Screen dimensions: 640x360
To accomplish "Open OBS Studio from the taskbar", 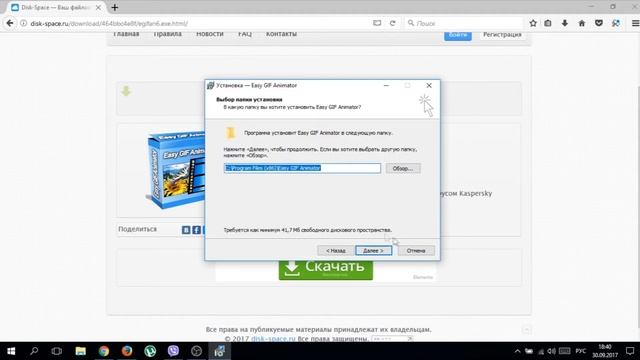I will (x=197, y=351).
